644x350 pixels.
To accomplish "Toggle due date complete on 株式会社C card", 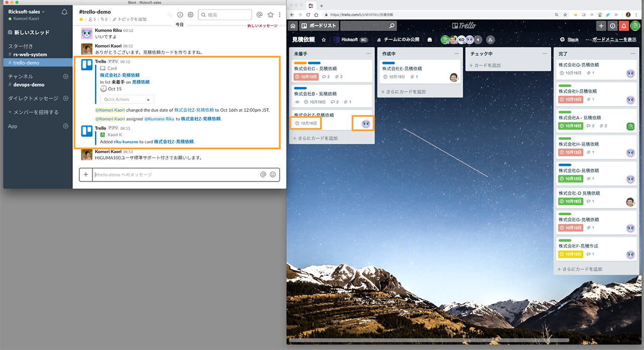I will 306,77.
